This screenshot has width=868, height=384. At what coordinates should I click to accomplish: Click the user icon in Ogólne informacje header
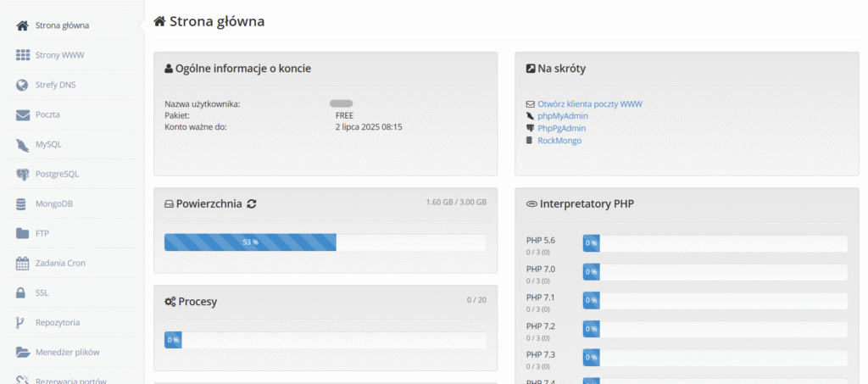coord(169,69)
